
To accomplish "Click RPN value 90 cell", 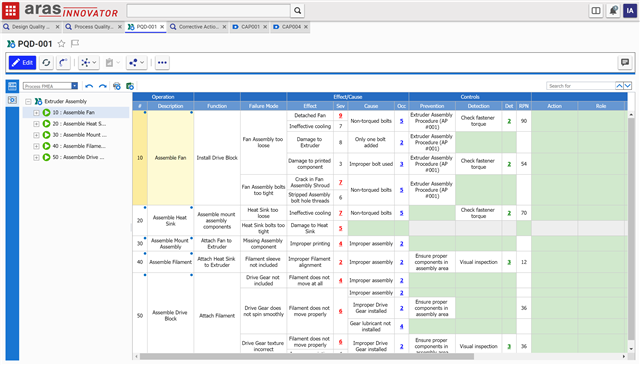I will [x=524, y=121].
